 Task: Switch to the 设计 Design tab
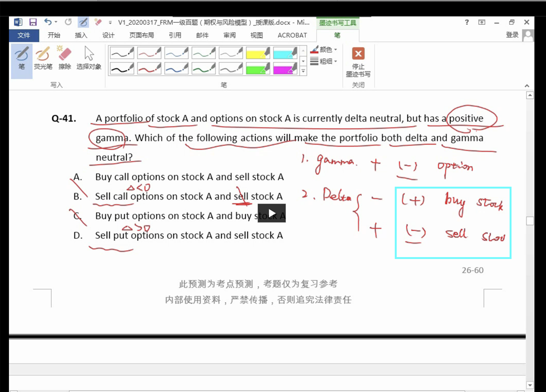(108, 35)
